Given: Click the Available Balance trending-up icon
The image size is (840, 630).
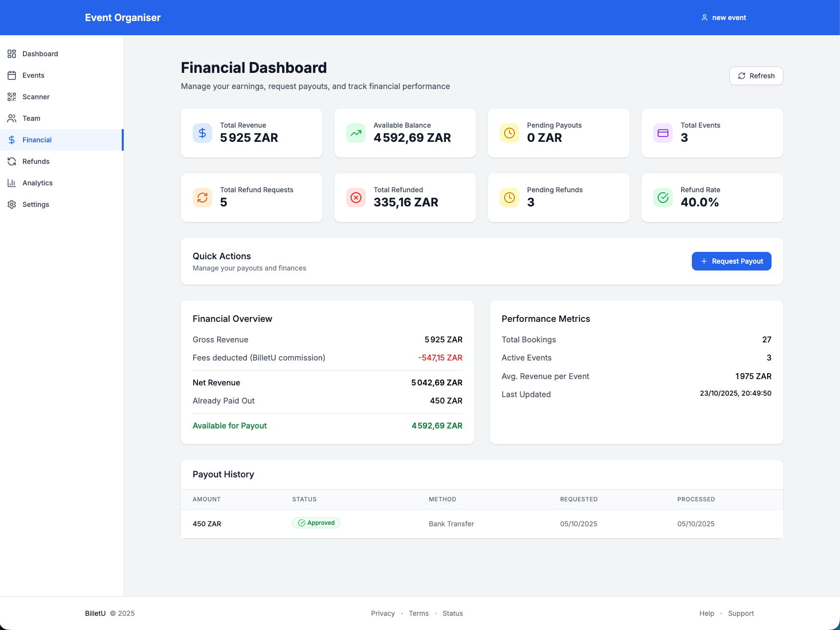Looking at the screenshot, I should tap(356, 133).
